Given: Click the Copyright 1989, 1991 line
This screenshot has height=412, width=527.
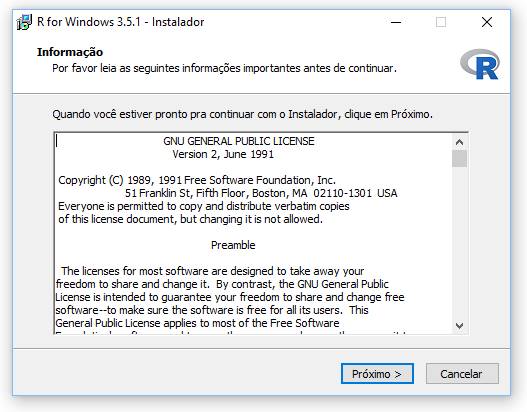Looking at the screenshot, I should click(x=197, y=180).
